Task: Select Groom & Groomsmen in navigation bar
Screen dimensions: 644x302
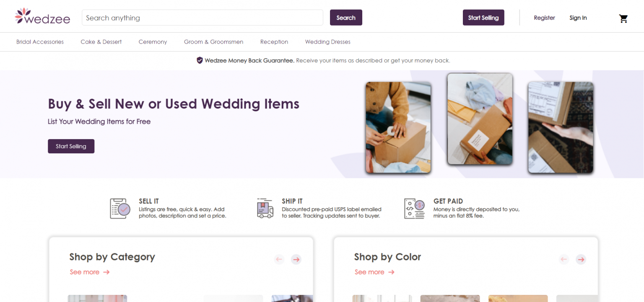Action: pos(213,42)
